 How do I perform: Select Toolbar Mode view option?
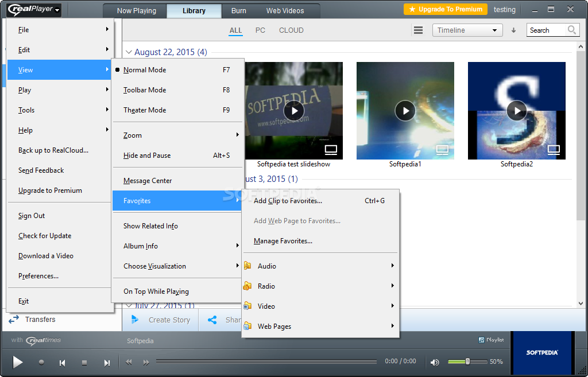(178, 90)
